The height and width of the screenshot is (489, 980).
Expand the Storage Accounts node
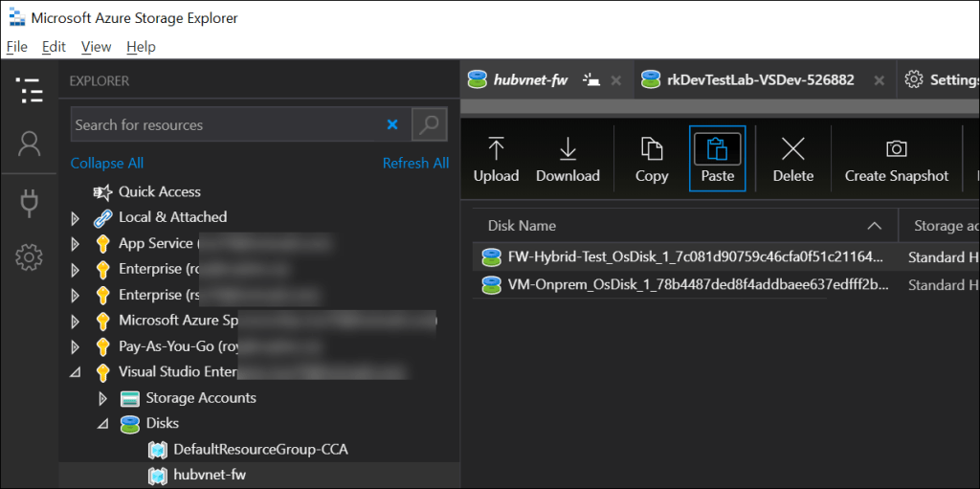point(102,398)
